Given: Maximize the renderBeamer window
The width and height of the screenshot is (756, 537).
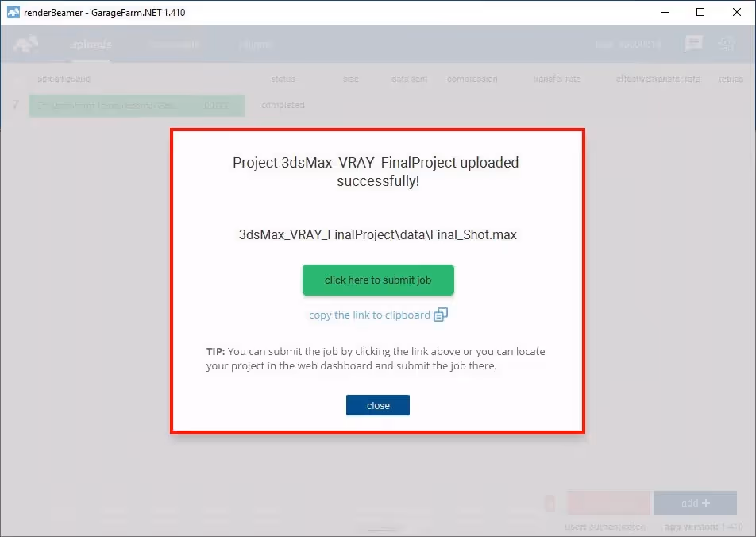Looking at the screenshot, I should click(700, 12).
